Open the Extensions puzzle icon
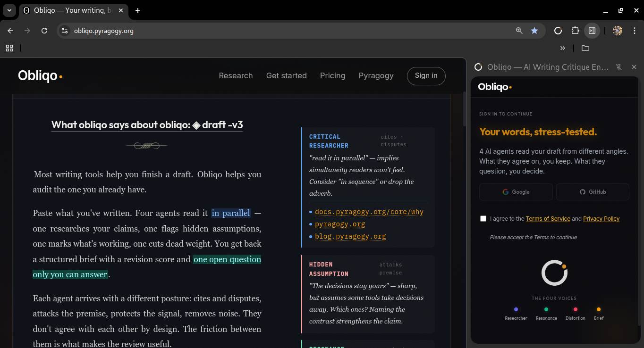 click(575, 31)
